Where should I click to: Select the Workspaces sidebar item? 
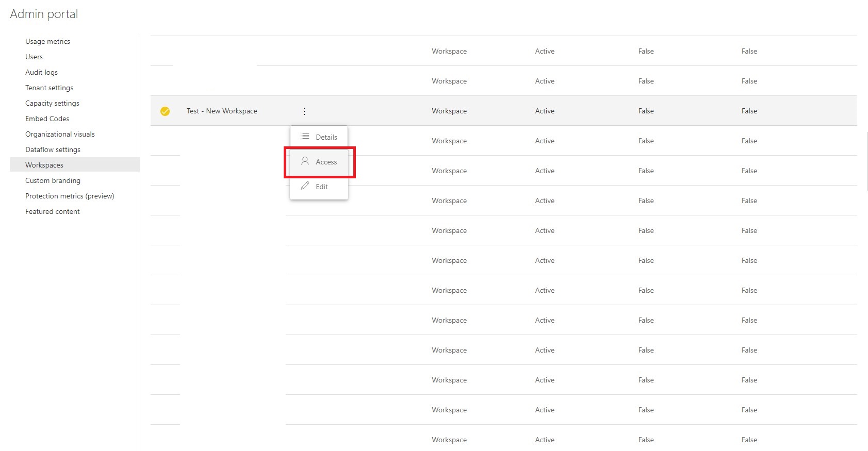pyautogui.click(x=75, y=165)
